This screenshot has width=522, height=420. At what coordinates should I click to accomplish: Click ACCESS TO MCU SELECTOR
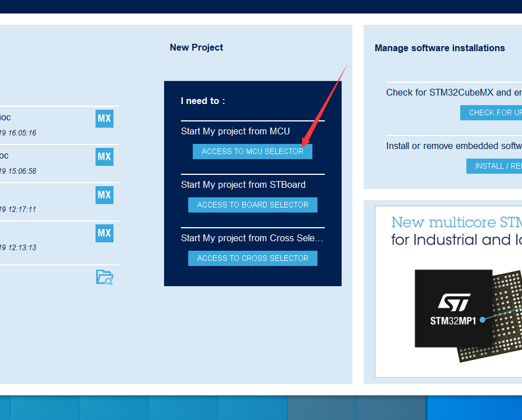point(252,151)
